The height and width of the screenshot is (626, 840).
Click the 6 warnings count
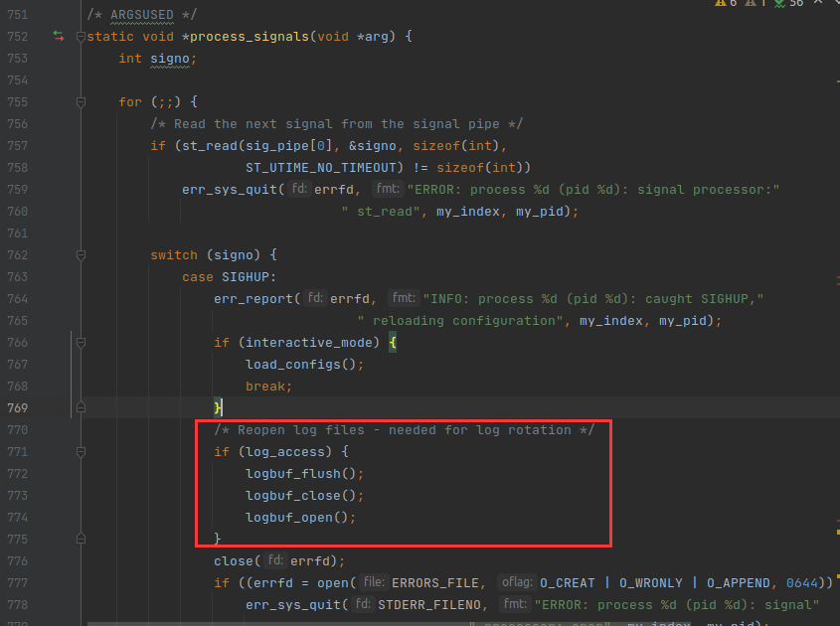(734, 4)
